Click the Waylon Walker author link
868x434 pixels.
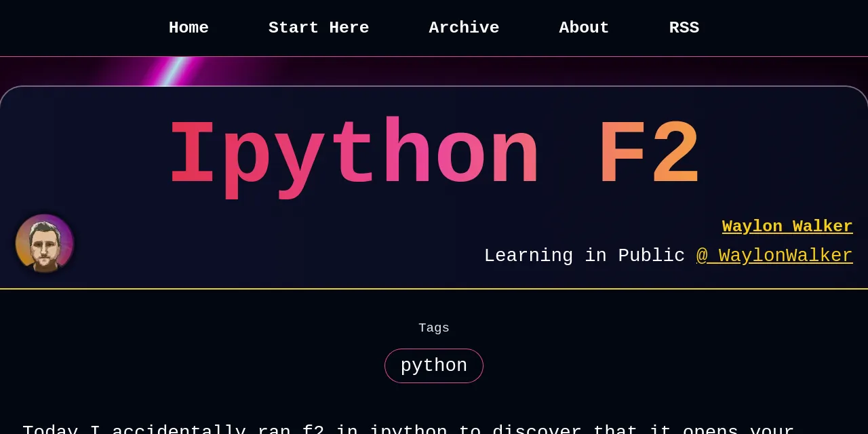pos(787,226)
